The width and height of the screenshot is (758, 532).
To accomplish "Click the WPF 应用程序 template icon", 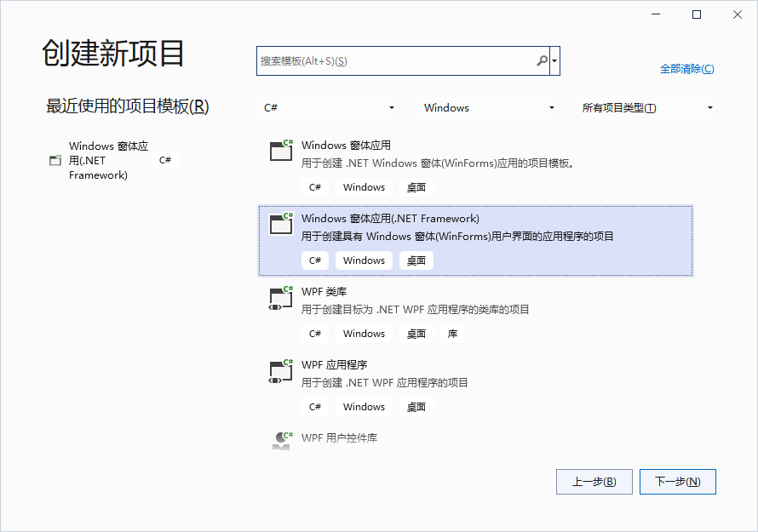I will (x=279, y=369).
